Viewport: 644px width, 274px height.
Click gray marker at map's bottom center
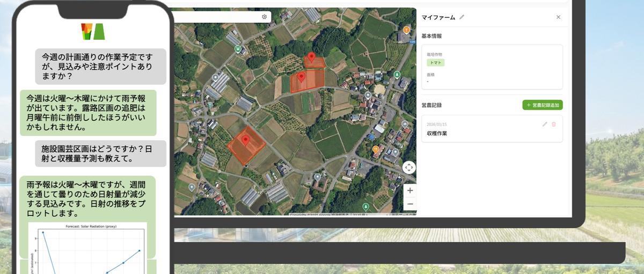318,177
